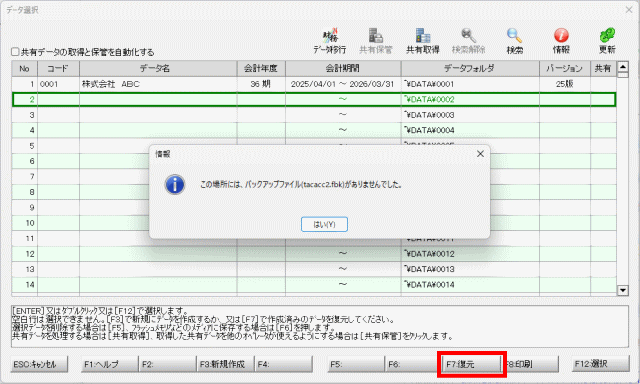
Task: Click the コード column header
Action: pyautogui.click(x=58, y=69)
